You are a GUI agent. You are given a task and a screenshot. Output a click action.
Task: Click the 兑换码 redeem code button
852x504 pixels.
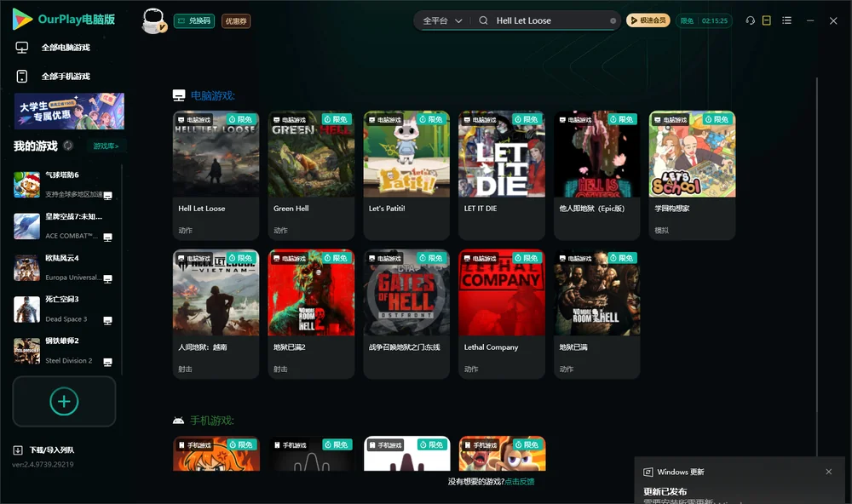194,20
